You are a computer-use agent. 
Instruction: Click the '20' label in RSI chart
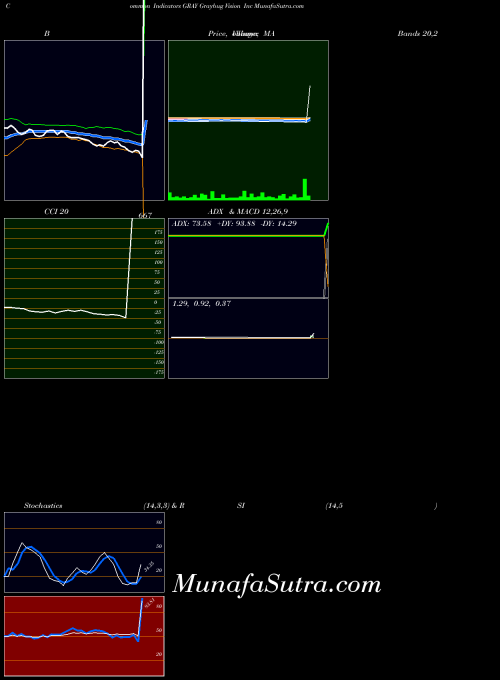pos(159,654)
